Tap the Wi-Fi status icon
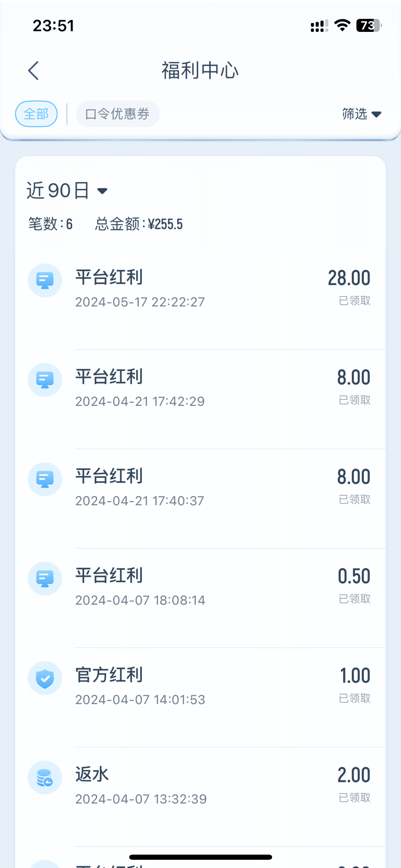Image resolution: width=401 pixels, height=868 pixels. 342,26
